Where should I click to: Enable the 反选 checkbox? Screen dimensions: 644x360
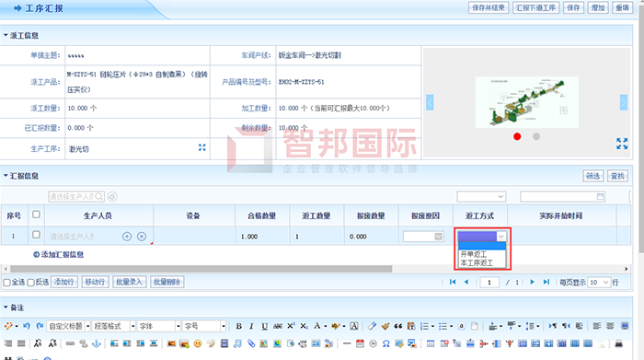click(30, 283)
